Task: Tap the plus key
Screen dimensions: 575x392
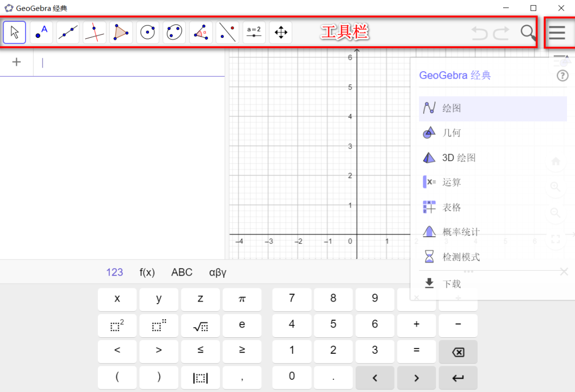Action: (416, 326)
